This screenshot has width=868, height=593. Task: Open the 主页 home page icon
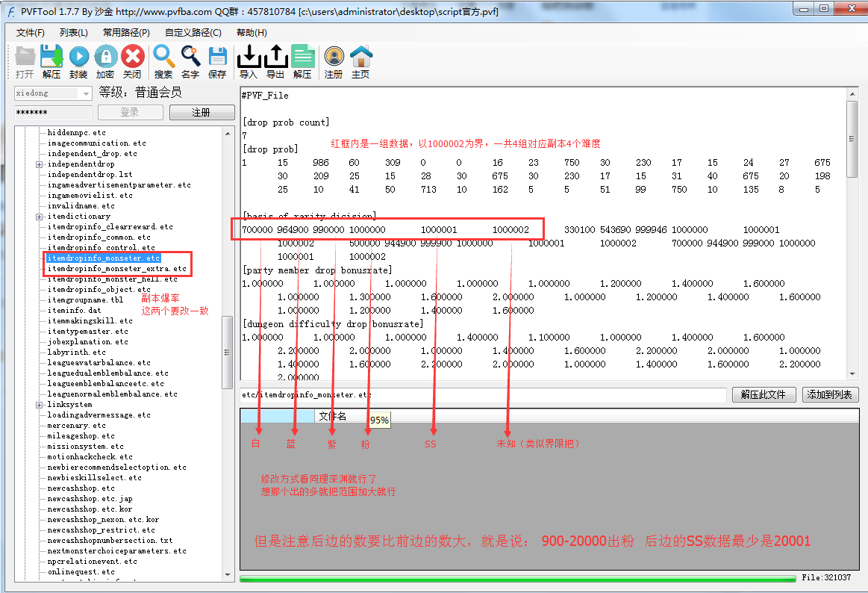point(360,57)
